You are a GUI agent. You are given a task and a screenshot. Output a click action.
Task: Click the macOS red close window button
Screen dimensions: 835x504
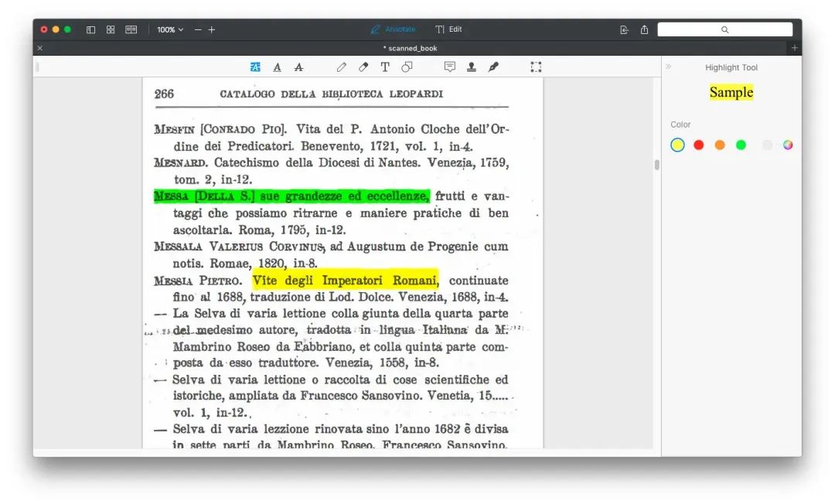tap(44, 30)
